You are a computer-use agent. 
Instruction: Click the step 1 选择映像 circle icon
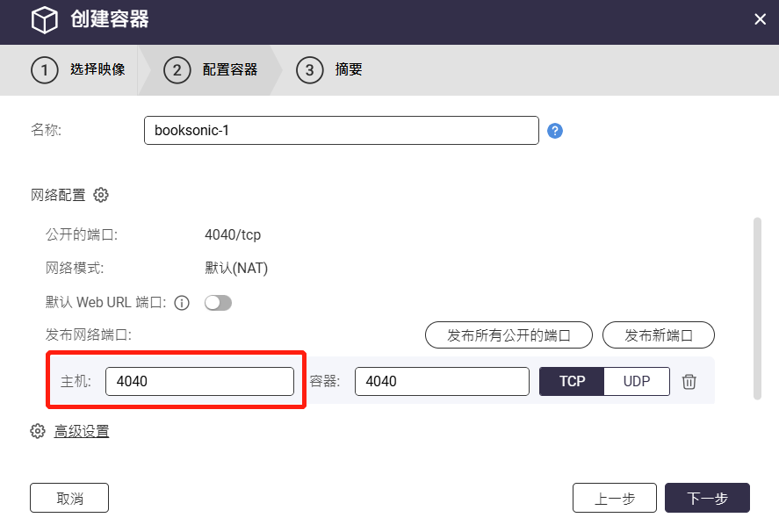45,70
